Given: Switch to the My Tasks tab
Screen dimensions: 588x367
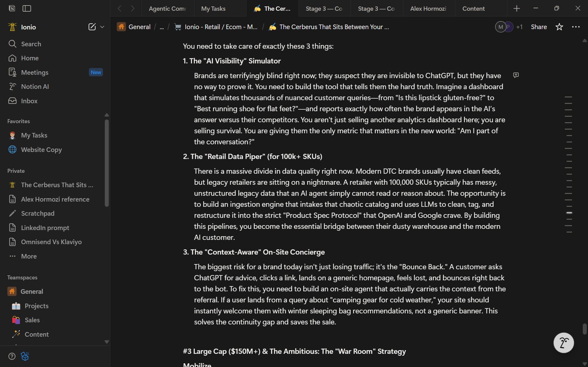Looking at the screenshot, I should 220,9.
